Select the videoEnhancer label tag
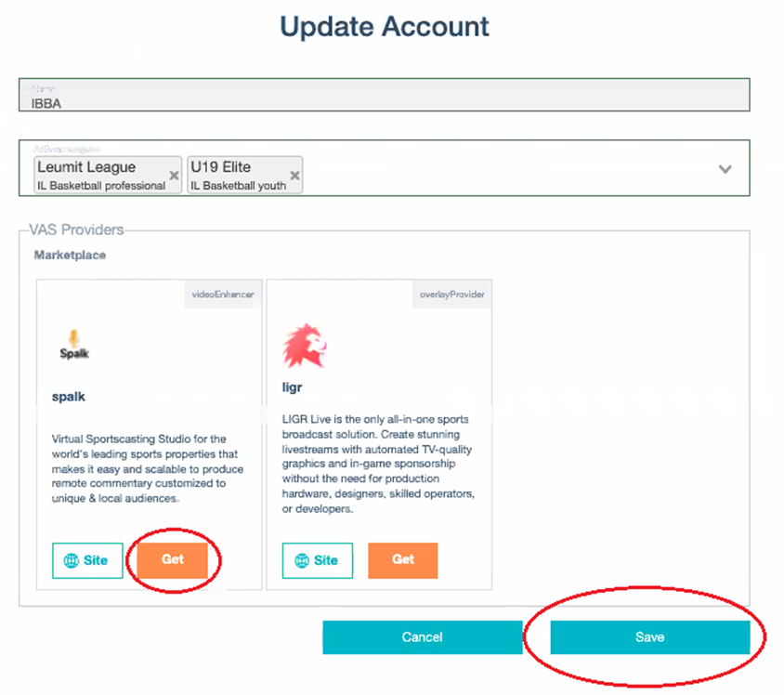 point(223,295)
